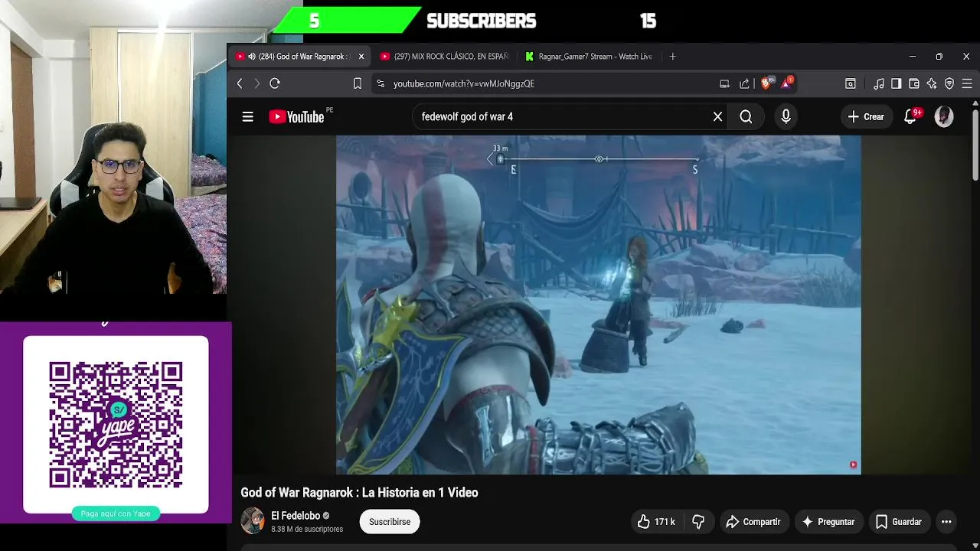
Task: Like the video with thumbs up
Action: [656, 522]
